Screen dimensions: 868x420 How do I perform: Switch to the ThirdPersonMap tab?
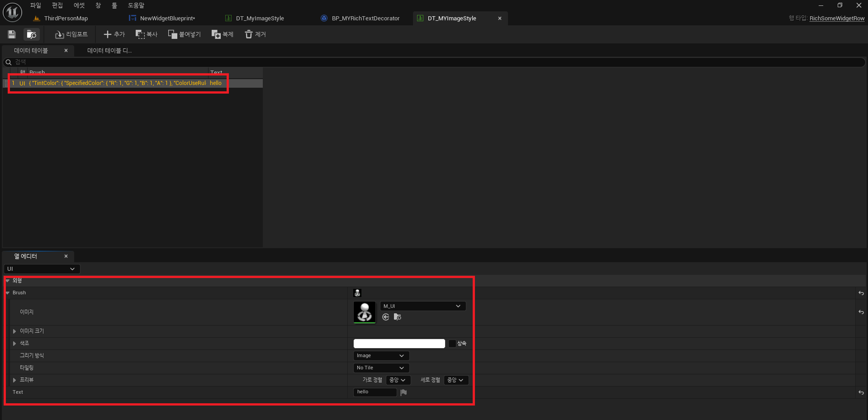(x=66, y=19)
